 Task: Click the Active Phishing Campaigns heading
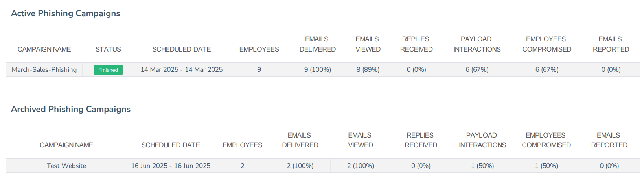[66, 13]
